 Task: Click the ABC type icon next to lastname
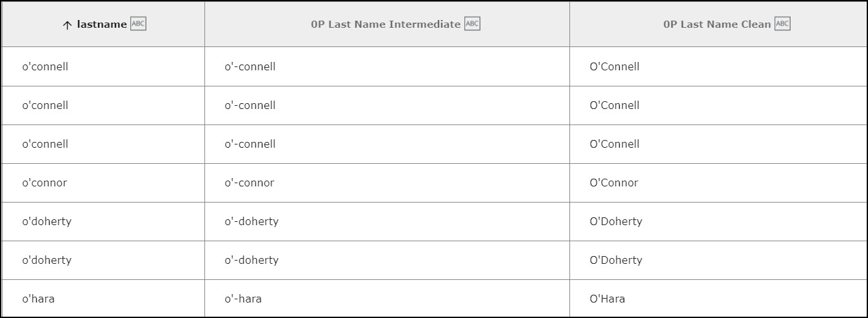point(138,24)
